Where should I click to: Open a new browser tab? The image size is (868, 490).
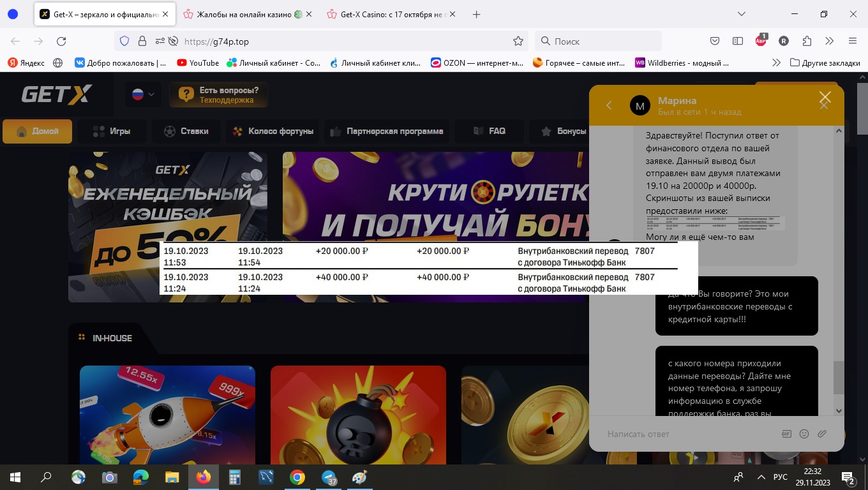476,14
